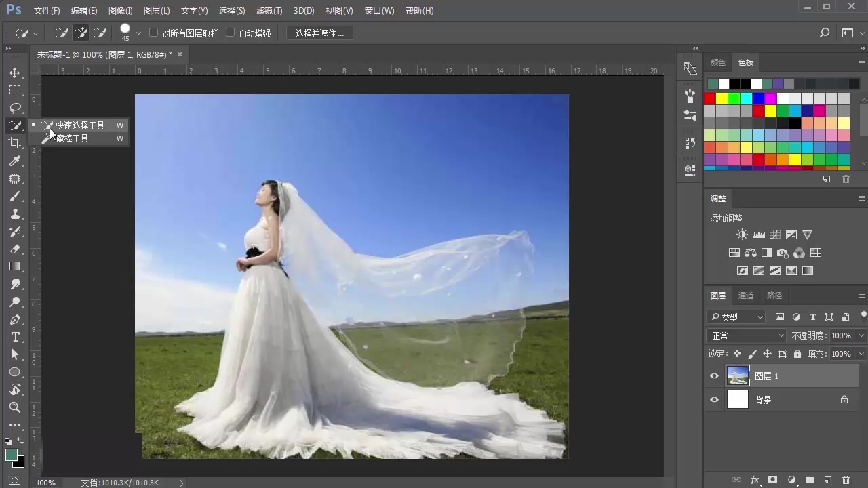The width and height of the screenshot is (868, 488).
Task: Open the 滤镜 menu
Action: (269, 10)
